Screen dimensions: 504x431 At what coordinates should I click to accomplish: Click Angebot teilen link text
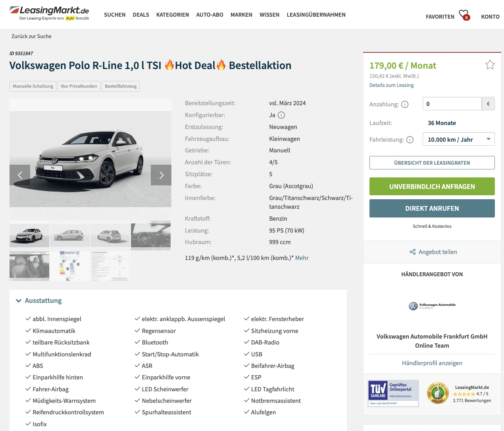click(438, 252)
